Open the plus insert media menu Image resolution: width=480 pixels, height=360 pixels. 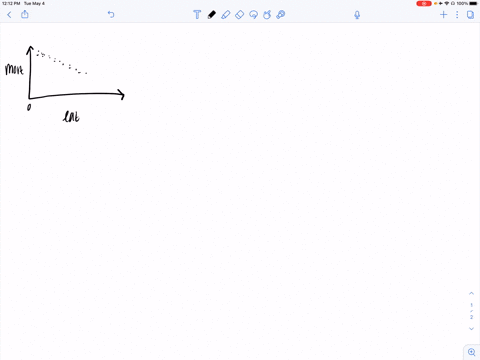443,15
